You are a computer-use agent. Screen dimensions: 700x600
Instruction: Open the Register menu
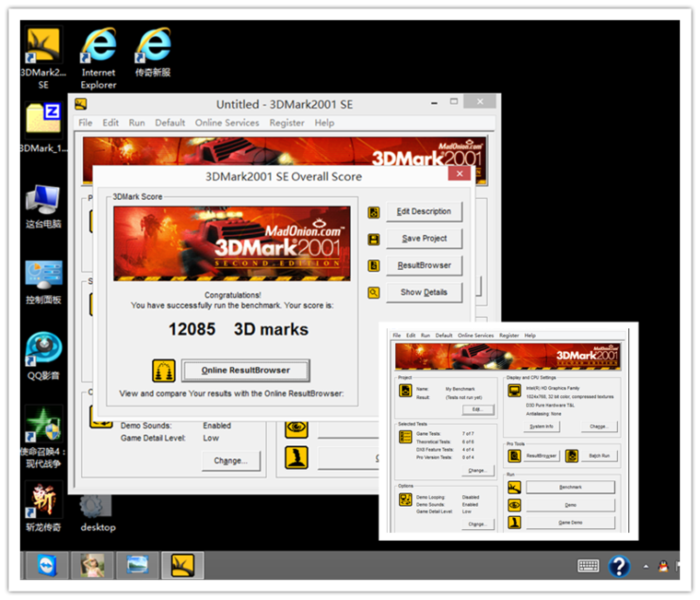(286, 123)
